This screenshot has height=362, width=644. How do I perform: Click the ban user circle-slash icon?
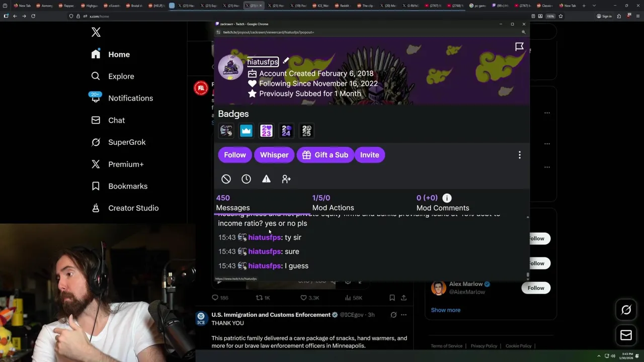click(x=226, y=179)
